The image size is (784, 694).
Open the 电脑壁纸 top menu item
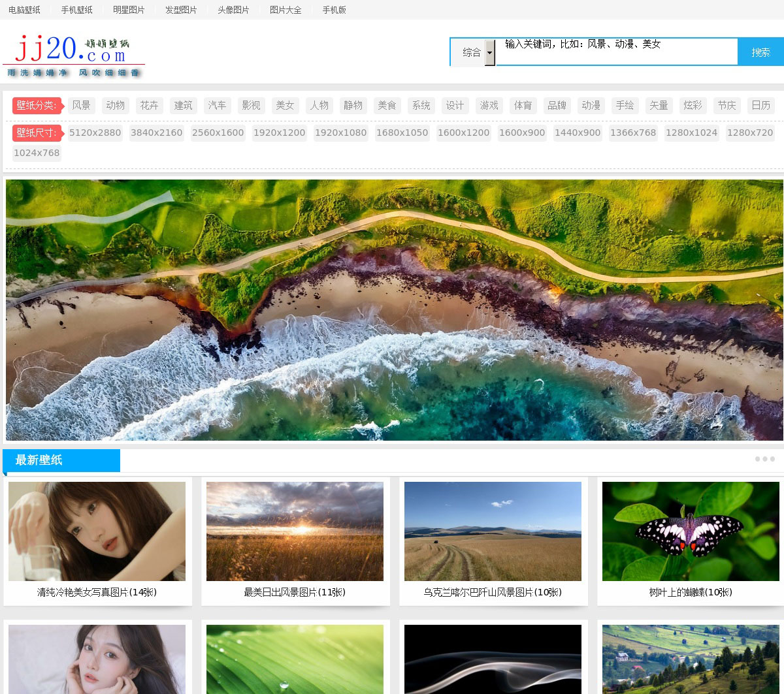[x=24, y=10]
